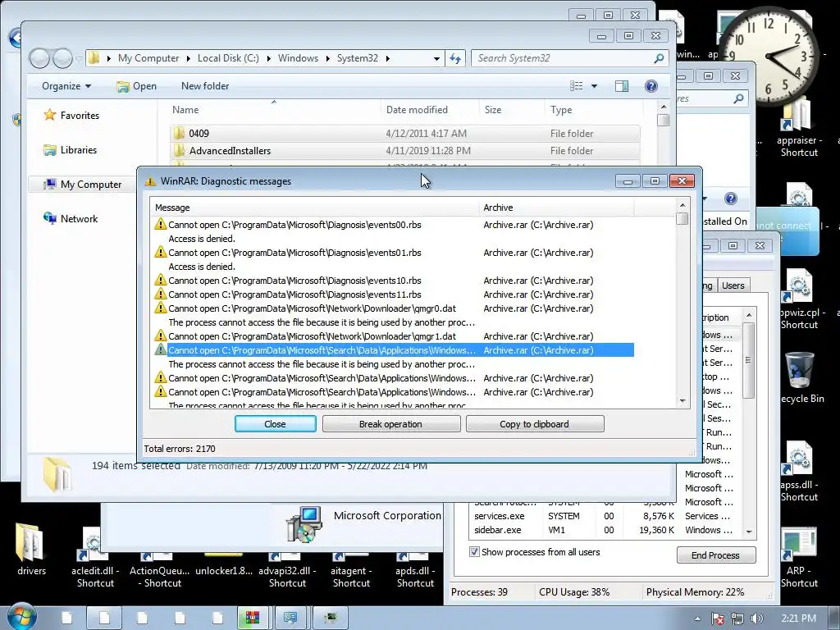The width and height of the screenshot is (840, 630).
Task: Select the 0409 folder
Action: click(x=405, y=134)
